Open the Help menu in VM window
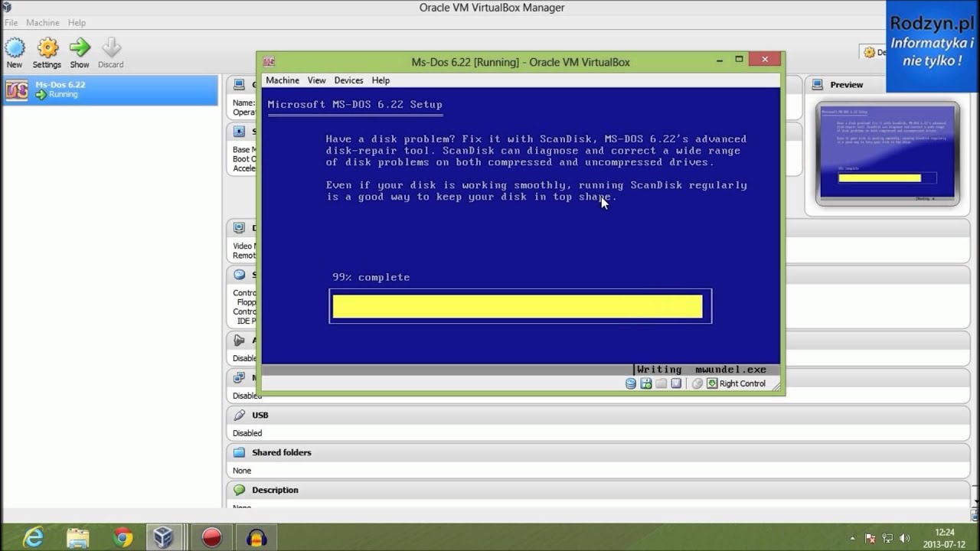The width and height of the screenshot is (980, 551). (381, 80)
